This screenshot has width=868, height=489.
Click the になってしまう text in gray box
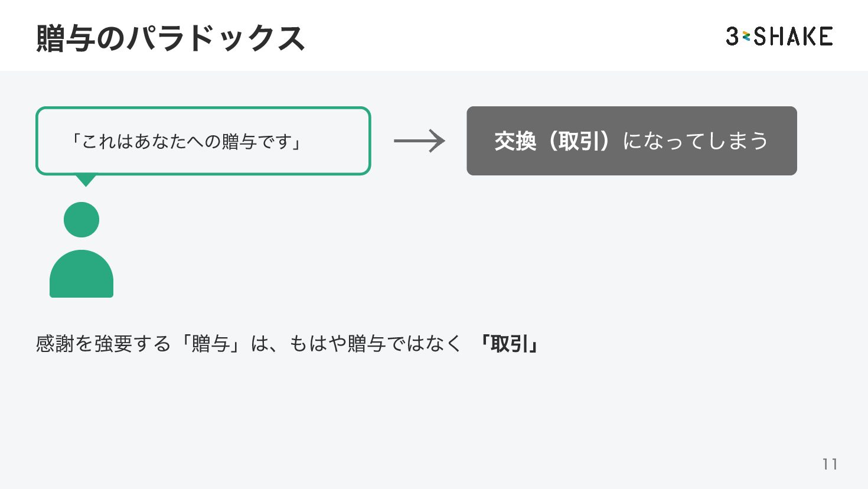pos(696,141)
